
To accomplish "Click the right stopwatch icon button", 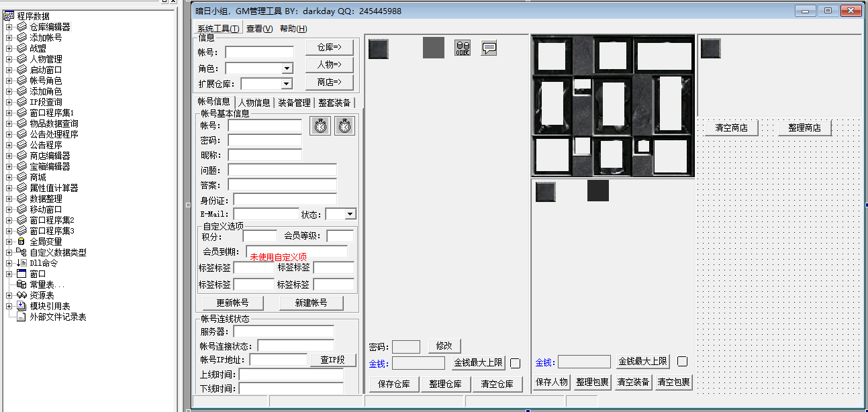I will 344,125.
